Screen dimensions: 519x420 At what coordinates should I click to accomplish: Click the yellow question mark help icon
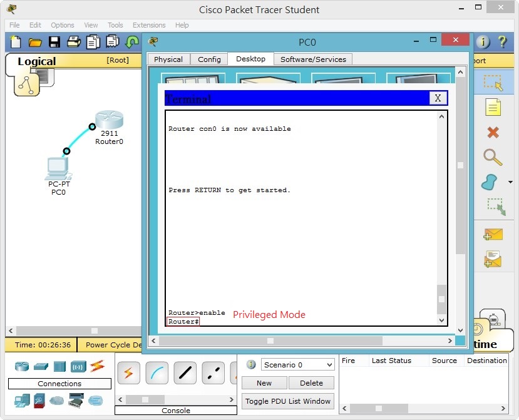point(502,42)
